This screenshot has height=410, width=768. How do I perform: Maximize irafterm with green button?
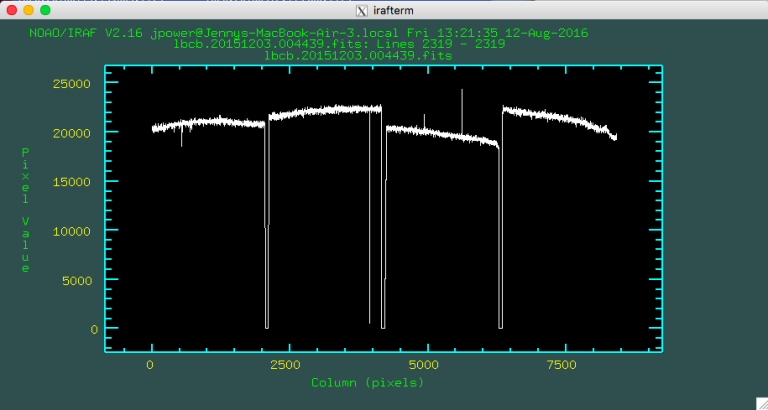click(x=45, y=10)
